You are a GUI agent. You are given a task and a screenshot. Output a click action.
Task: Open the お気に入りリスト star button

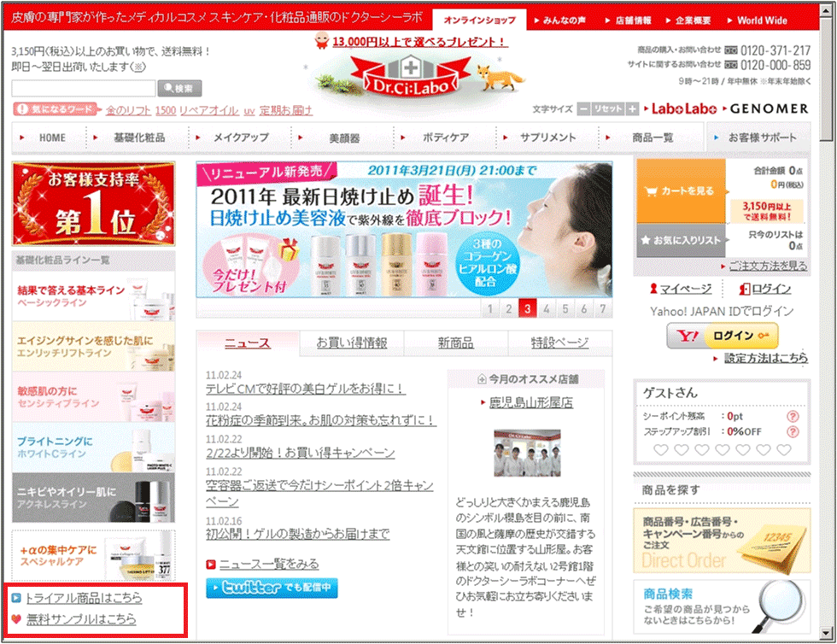click(682, 240)
